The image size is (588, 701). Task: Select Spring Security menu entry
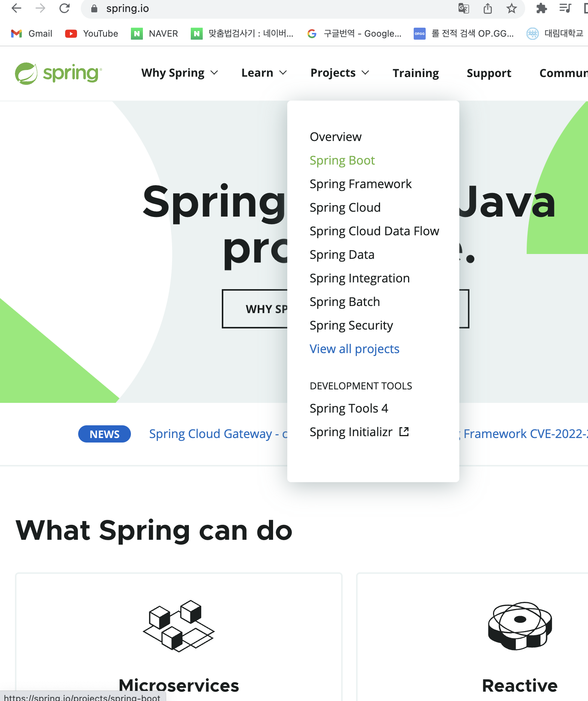click(351, 325)
